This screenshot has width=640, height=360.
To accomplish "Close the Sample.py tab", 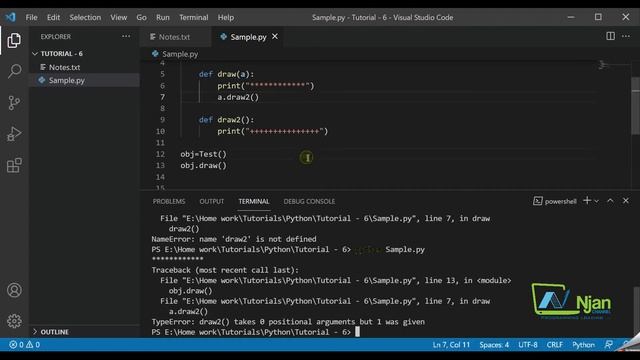I will coord(275,37).
